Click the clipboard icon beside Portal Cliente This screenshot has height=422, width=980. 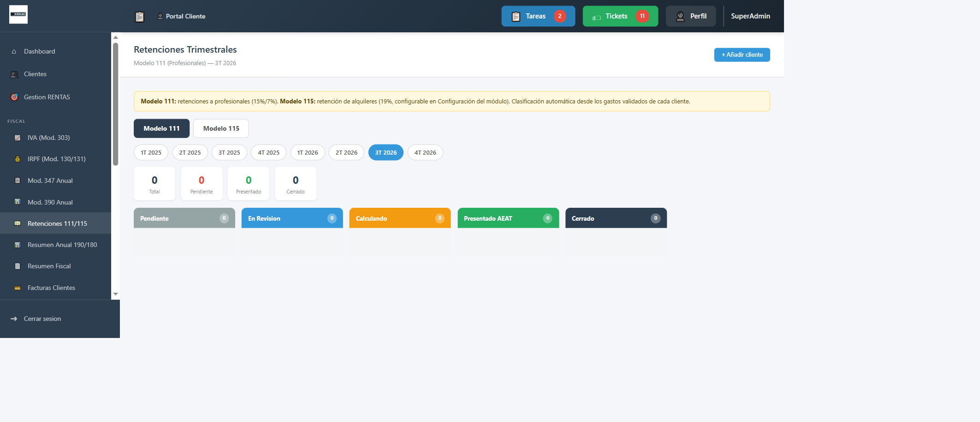(x=139, y=17)
